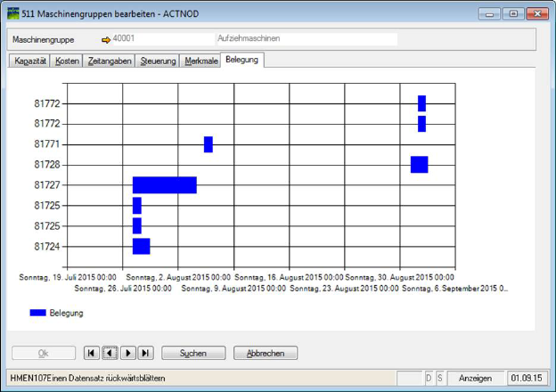Switch to the Kapazität tab
Viewport: 556px width, 392px height.
click(29, 61)
